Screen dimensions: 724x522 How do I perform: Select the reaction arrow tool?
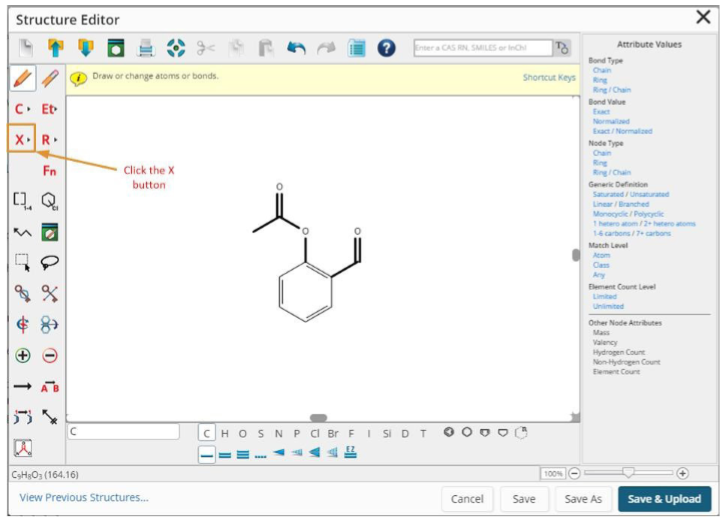pyautogui.click(x=23, y=386)
